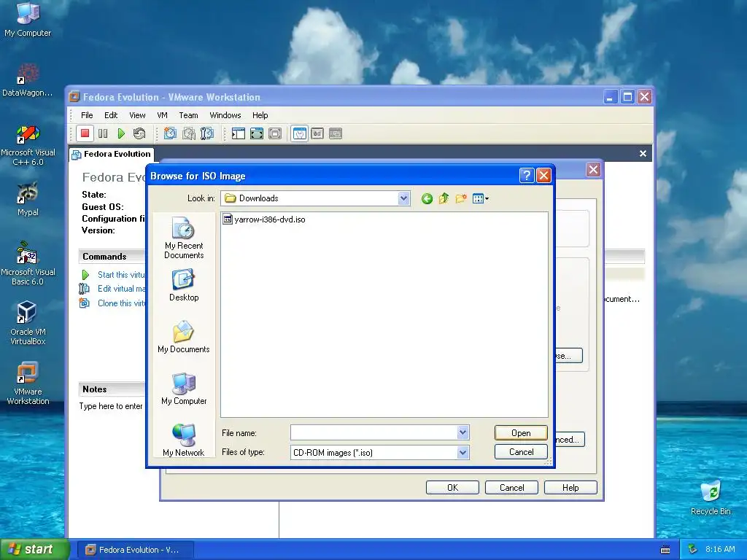
Task: Open the File menu
Action: 87,115
